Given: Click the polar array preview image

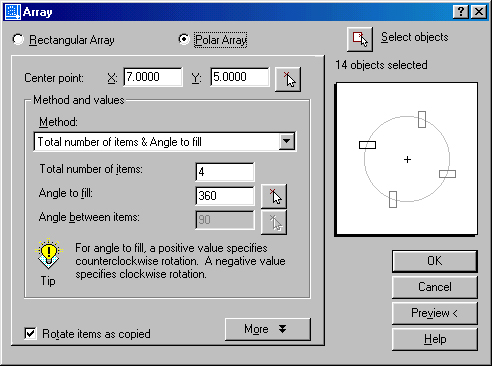Looking at the screenshot, I should point(407,159).
